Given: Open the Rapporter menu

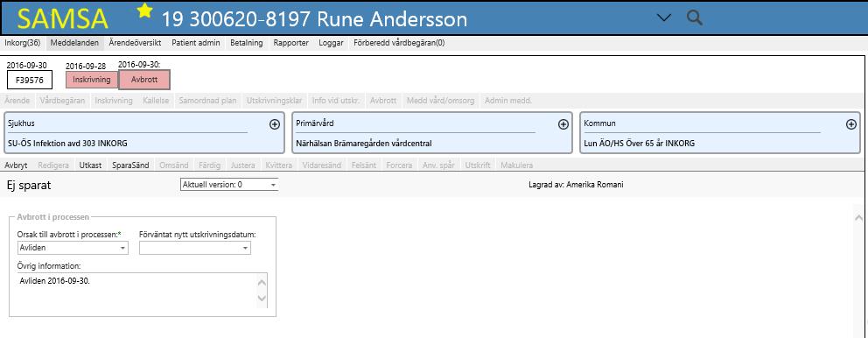Looking at the screenshot, I should click(x=290, y=43).
